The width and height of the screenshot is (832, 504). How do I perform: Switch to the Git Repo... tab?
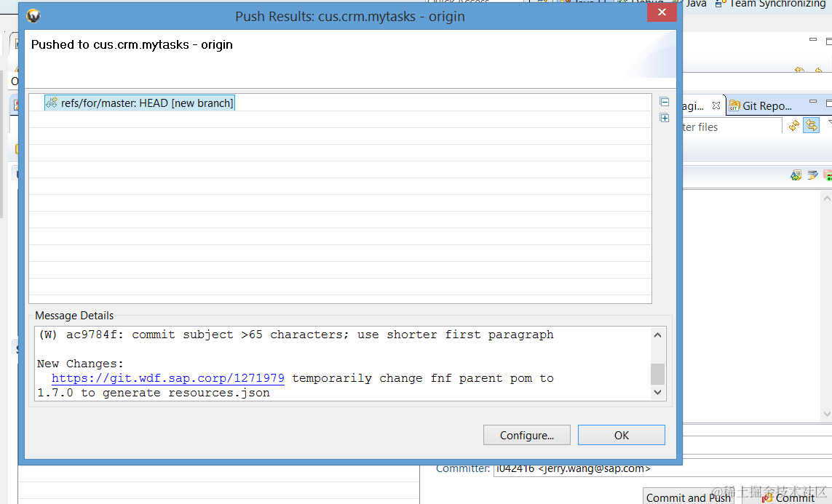[x=761, y=106]
